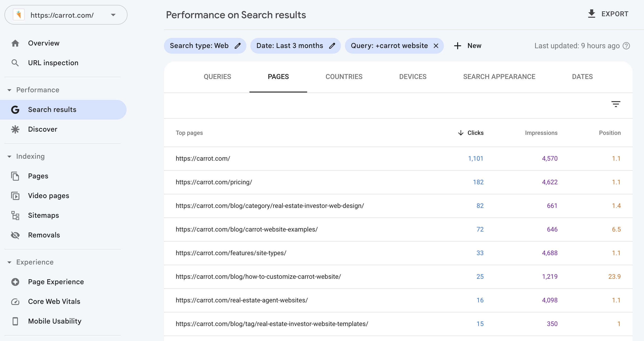Screen dimensions: 644x341
Task: Click Query: +carrot website filter chip
Action: coord(394,46)
